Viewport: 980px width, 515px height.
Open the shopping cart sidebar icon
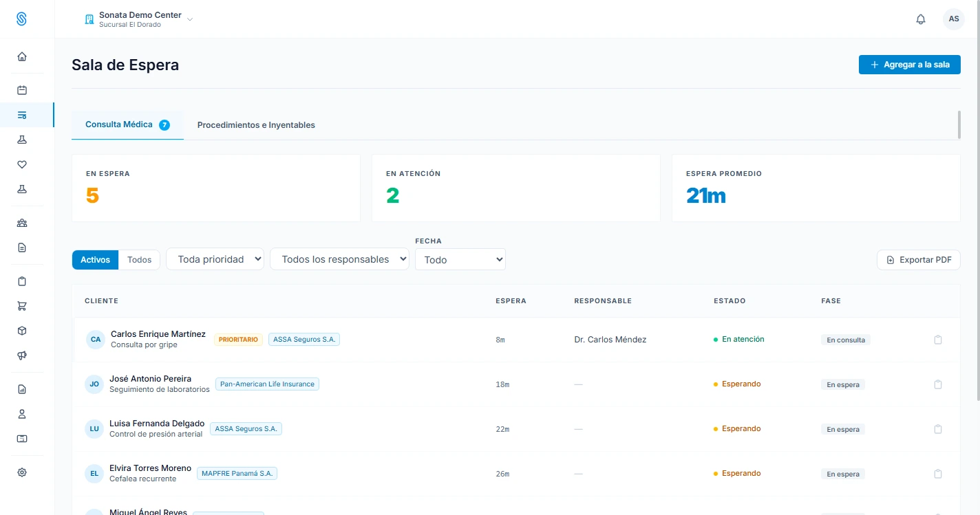point(22,306)
